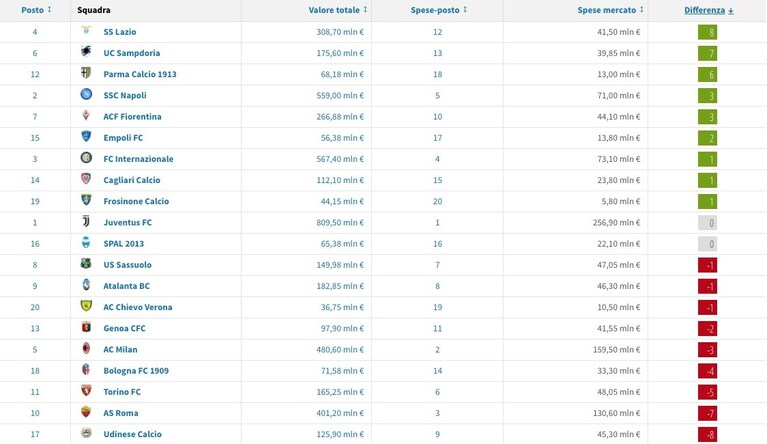767x444 pixels.
Task: Click the SSC Napoli crest icon
Action: (x=86, y=94)
